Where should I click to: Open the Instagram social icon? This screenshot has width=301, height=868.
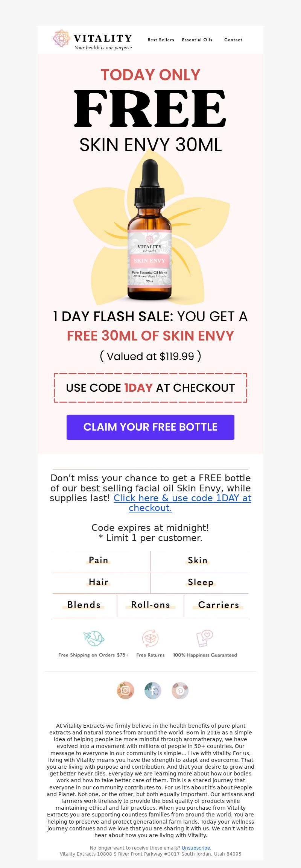[x=125, y=690]
